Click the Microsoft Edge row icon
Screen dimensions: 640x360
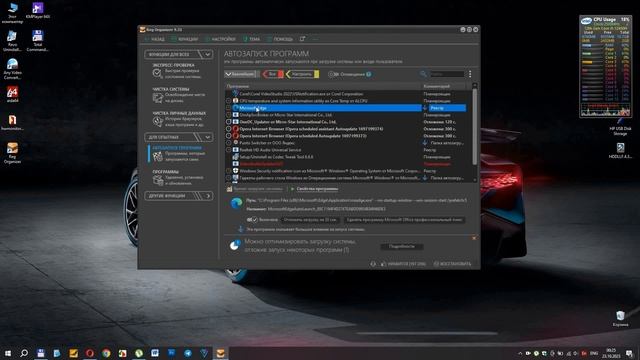click(236, 108)
